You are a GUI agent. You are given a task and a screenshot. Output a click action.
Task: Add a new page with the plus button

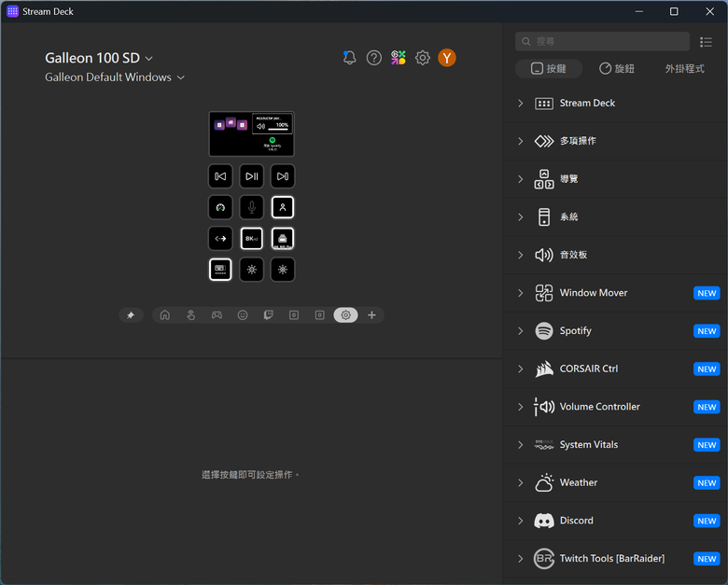[371, 315]
